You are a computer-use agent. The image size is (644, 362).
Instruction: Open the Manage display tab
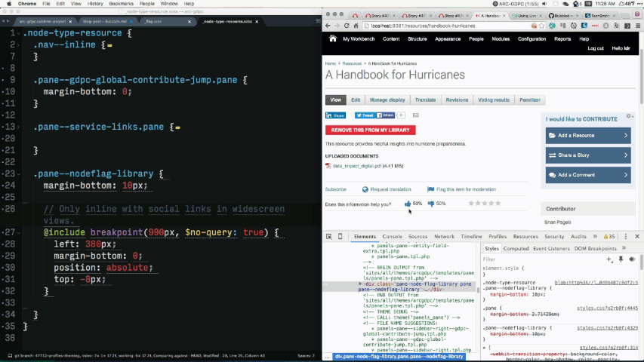pos(387,100)
